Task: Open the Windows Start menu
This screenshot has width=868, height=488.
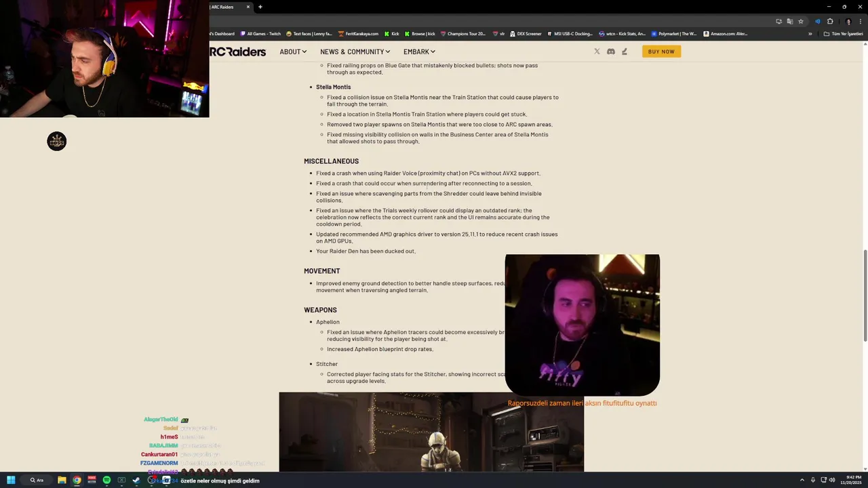Action: [11, 480]
